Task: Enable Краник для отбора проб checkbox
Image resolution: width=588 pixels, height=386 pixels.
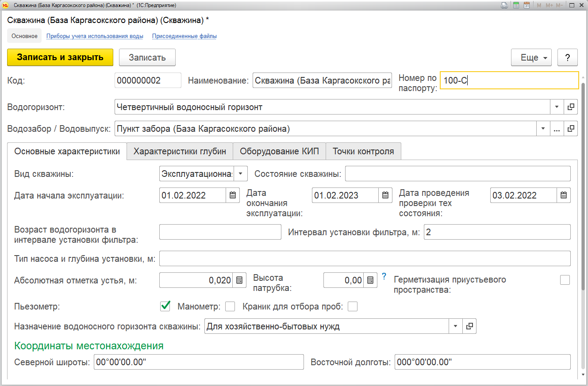Action: 353,306
